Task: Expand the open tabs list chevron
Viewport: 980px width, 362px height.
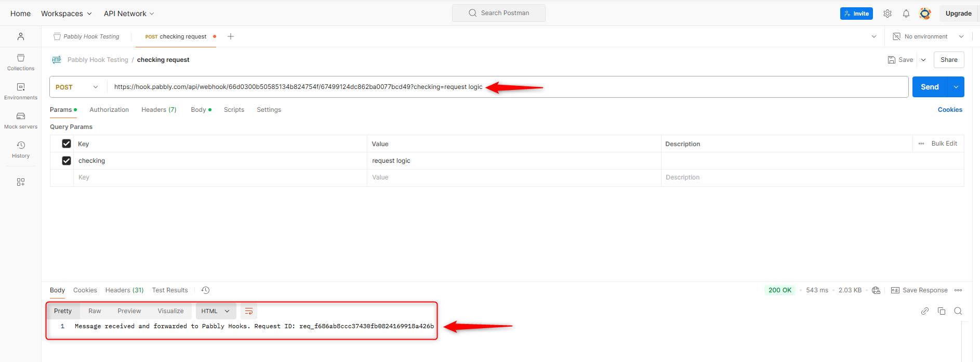Action: 874,36
